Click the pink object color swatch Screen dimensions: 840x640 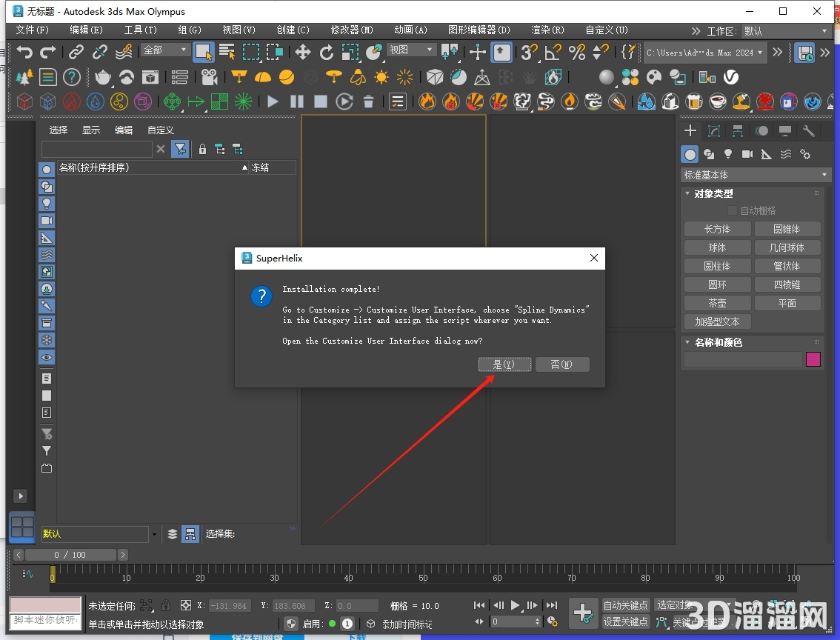[813, 359]
